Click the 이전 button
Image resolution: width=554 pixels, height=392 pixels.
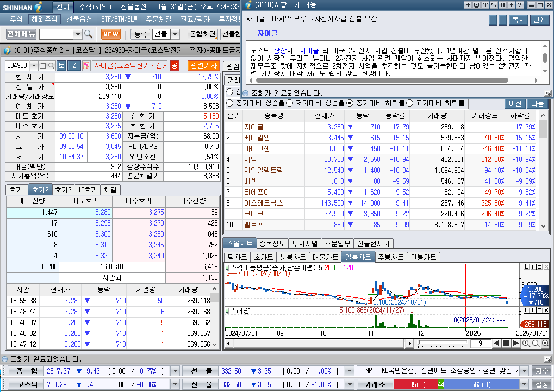click(x=515, y=103)
